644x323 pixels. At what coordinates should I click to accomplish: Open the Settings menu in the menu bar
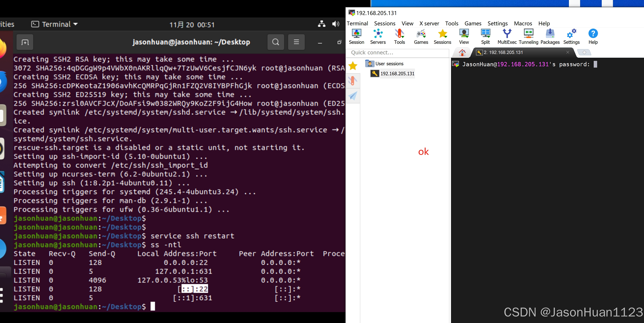coord(497,23)
